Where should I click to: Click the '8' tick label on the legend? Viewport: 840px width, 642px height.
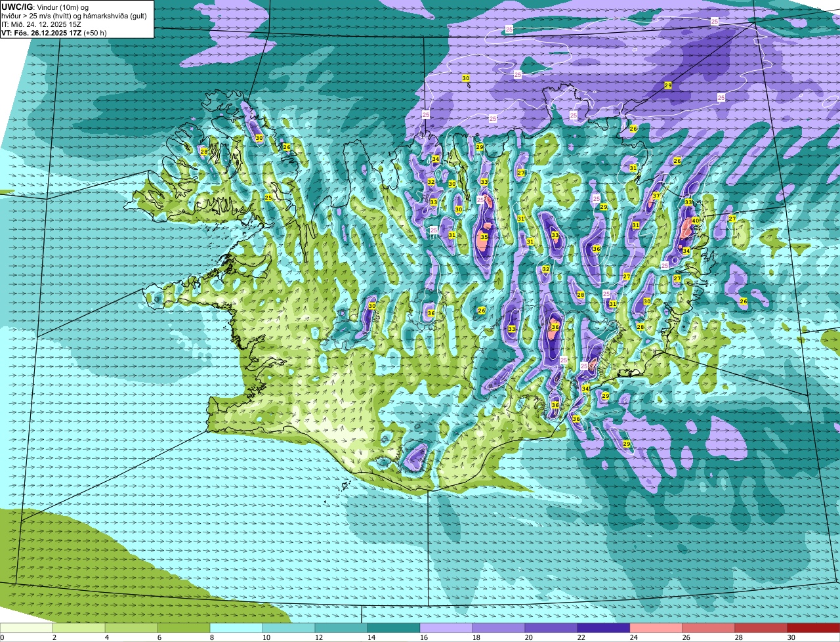(x=211, y=637)
